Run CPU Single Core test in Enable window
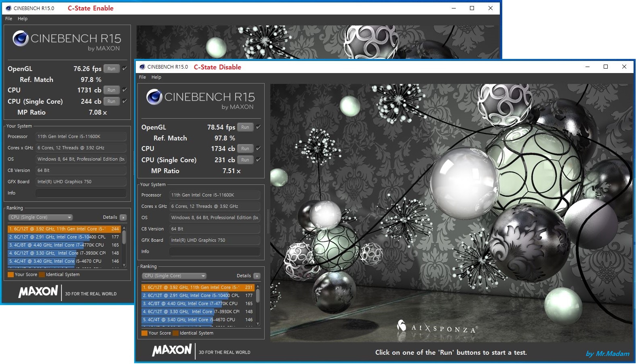This screenshot has height=364, width=636. coord(112,101)
